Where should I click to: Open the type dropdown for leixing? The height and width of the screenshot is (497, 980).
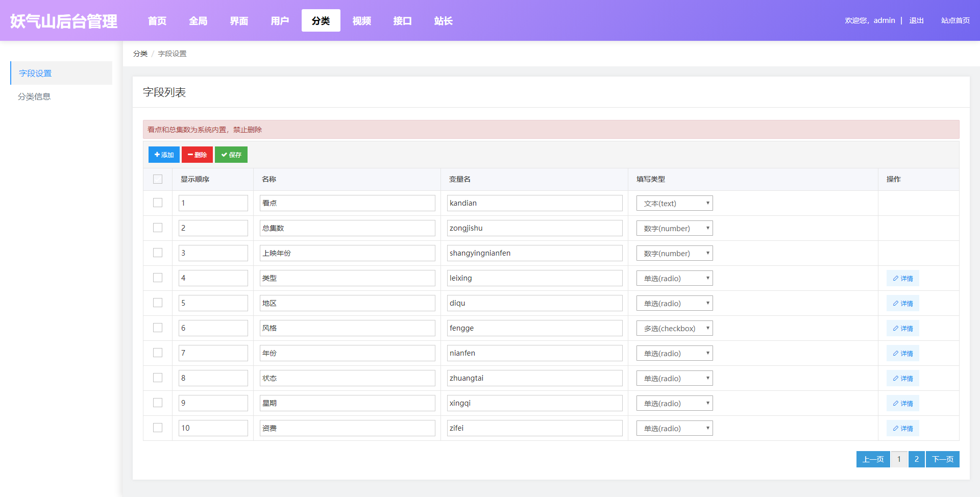click(x=674, y=278)
